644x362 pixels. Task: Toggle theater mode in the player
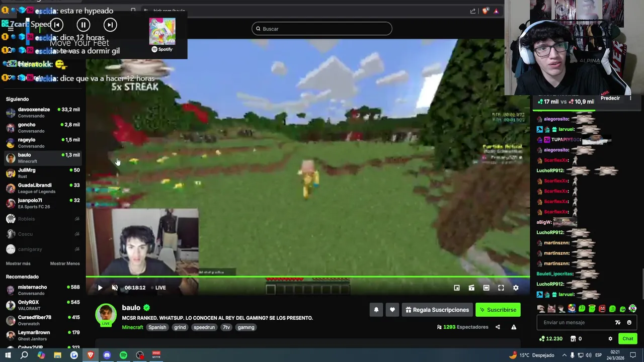pyautogui.click(x=486, y=288)
